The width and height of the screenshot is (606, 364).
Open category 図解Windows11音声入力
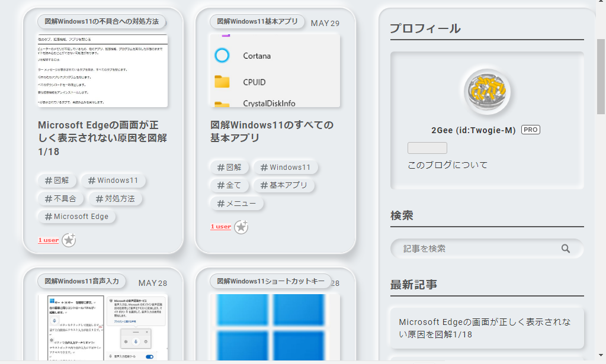tap(82, 281)
